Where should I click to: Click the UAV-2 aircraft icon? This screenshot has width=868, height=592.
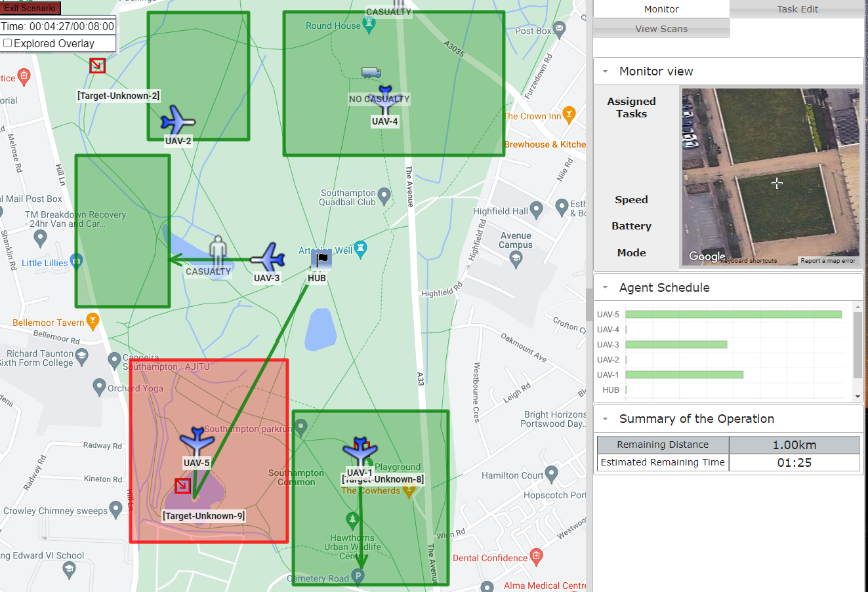click(x=177, y=121)
